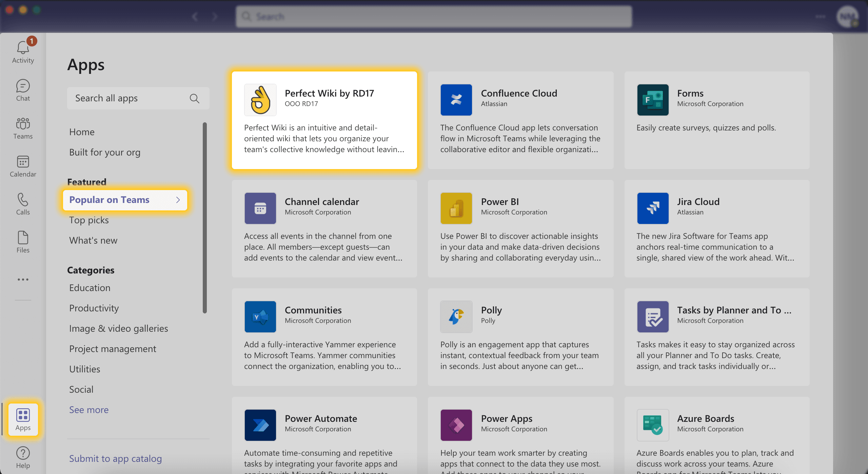
Task: Open Image & video galleries category
Action: click(x=119, y=329)
